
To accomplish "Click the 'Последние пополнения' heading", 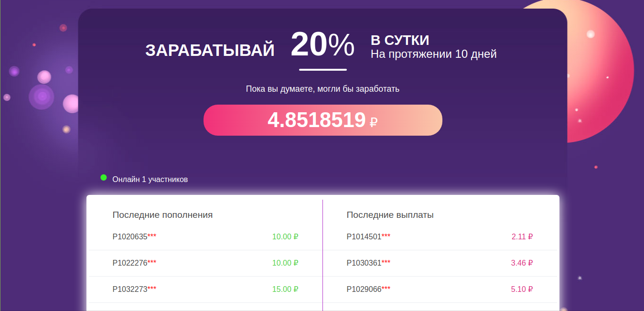I will [162, 215].
